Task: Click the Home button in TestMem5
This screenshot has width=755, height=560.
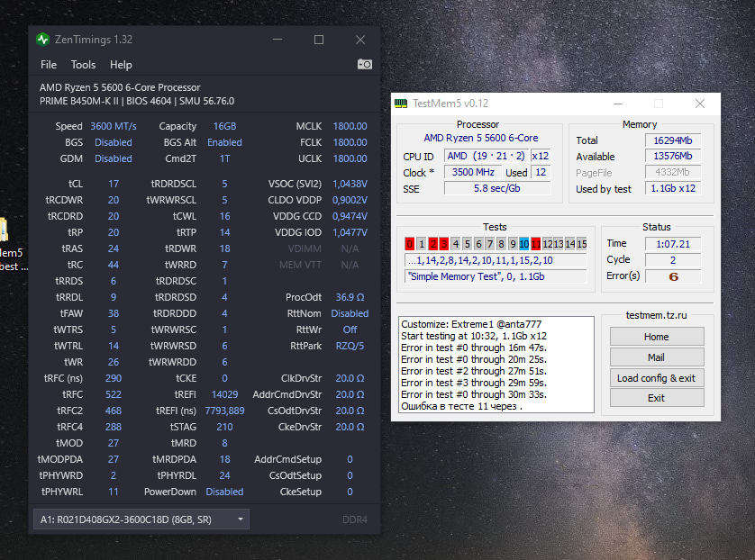Action: coord(656,337)
